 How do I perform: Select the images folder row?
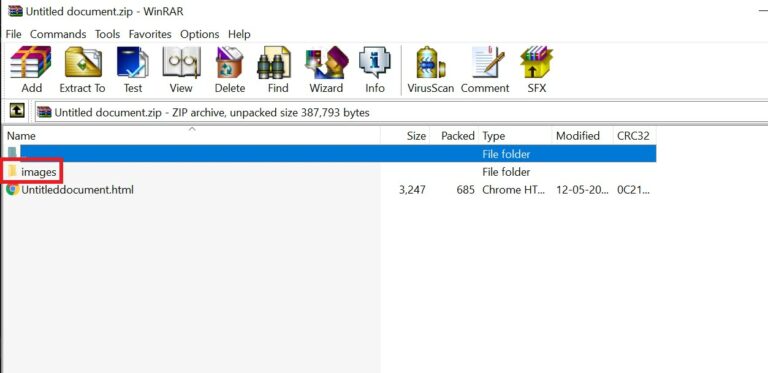pyautogui.click(x=331, y=172)
